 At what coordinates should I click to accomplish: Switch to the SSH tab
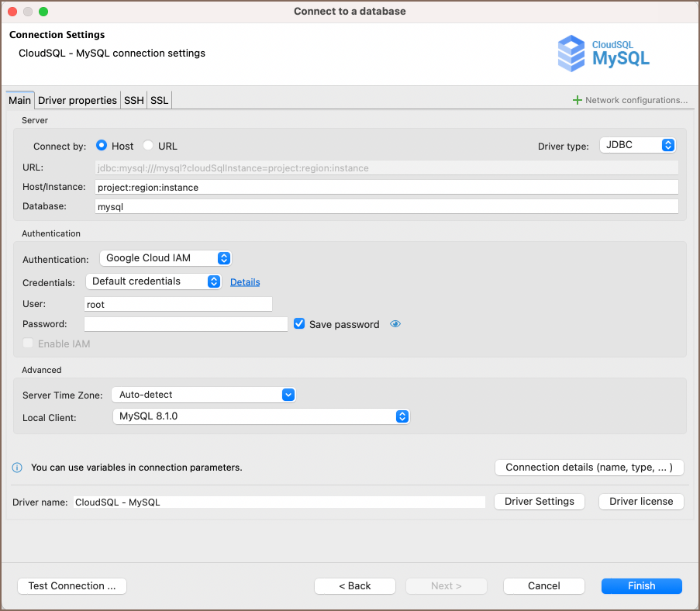(134, 100)
